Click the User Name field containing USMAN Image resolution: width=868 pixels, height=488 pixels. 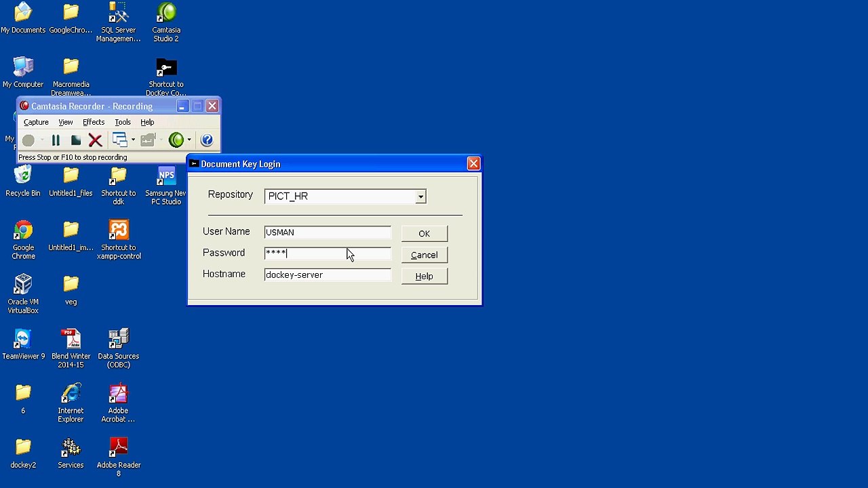point(328,232)
